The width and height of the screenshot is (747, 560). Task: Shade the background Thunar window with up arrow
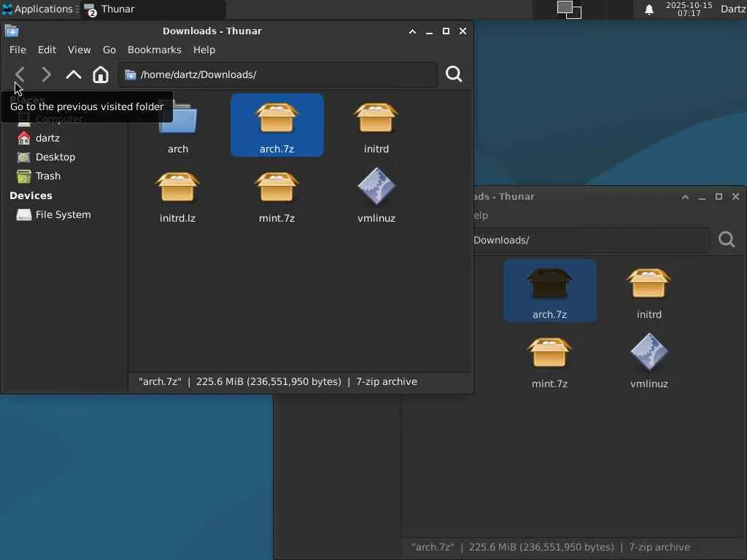click(x=685, y=197)
